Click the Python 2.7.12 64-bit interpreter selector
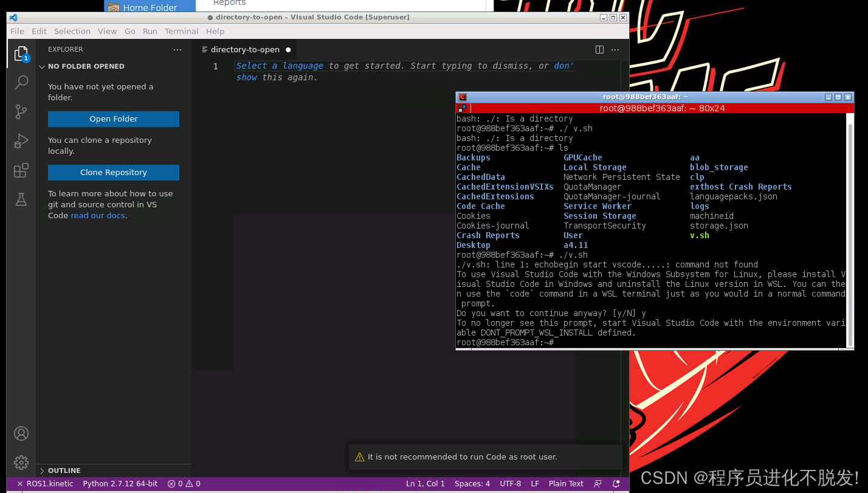Viewport: 868px width, 493px height. pyautogui.click(x=120, y=484)
